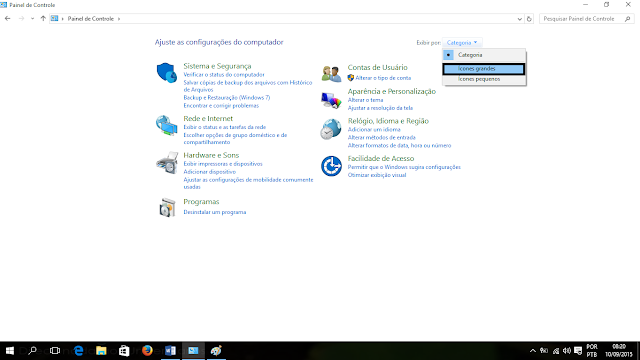Launch Firefox from taskbar
Image resolution: width=640 pixels, height=360 pixels.
[x=147, y=351]
